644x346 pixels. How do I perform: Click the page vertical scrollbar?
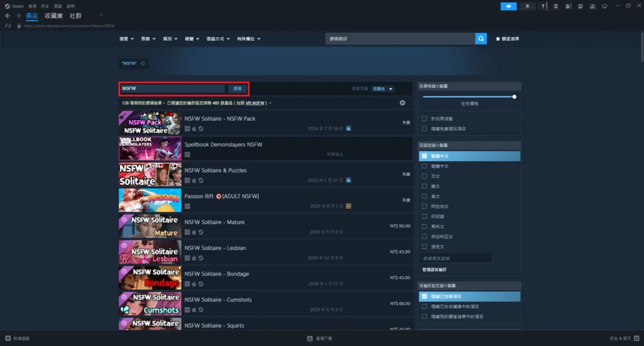[x=642, y=47]
